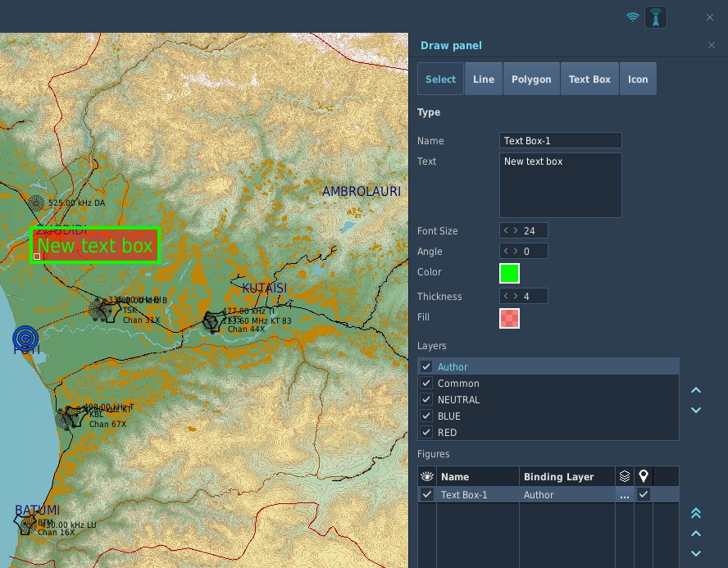The width and height of the screenshot is (728, 568).
Task: Select the Author layer row
Action: (548, 366)
